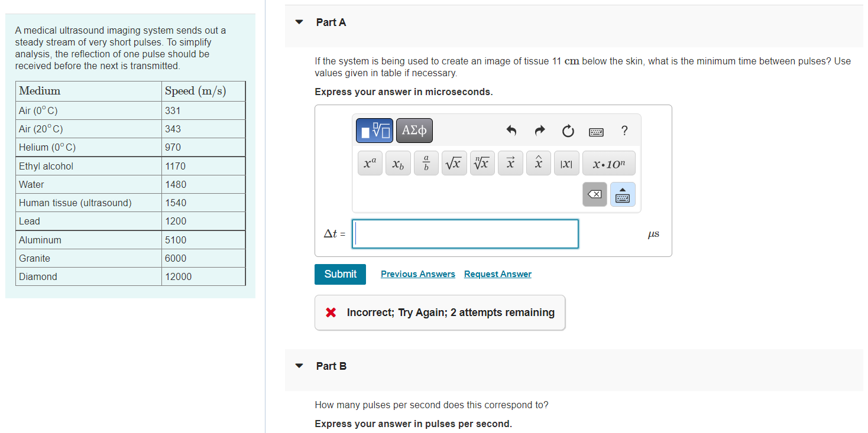Viewport: 868px width, 433px height.
Task: Click the Δt answer input field
Action: pos(465,234)
